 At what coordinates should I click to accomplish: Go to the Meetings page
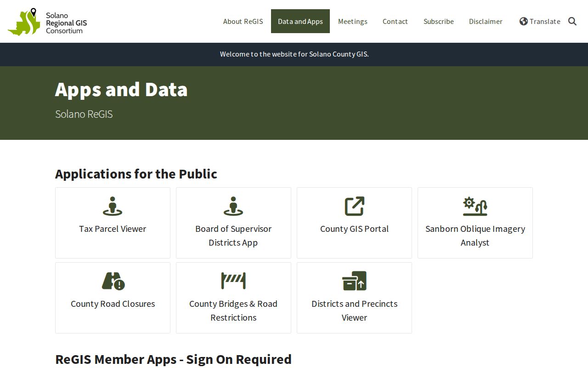[x=353, y=21]
